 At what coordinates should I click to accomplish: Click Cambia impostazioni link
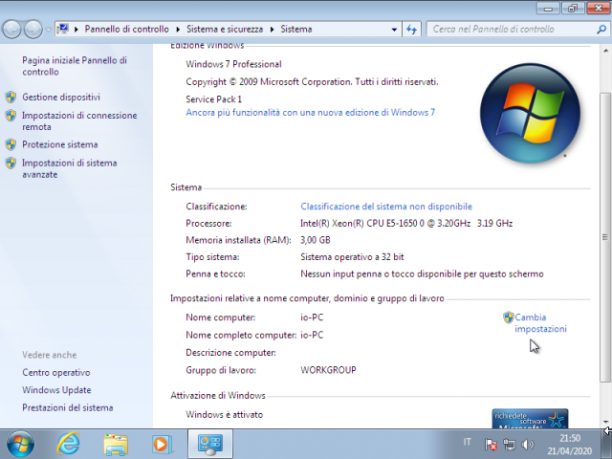pos(541,323)
